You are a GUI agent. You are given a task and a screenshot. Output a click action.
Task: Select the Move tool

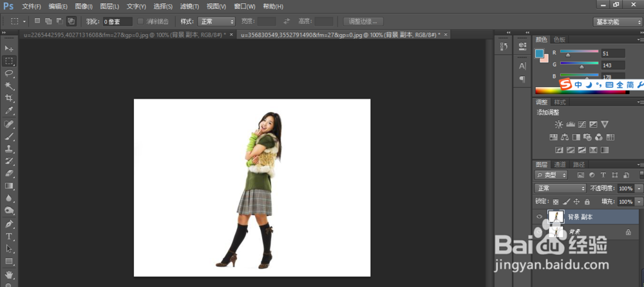(x=9, y=48)
